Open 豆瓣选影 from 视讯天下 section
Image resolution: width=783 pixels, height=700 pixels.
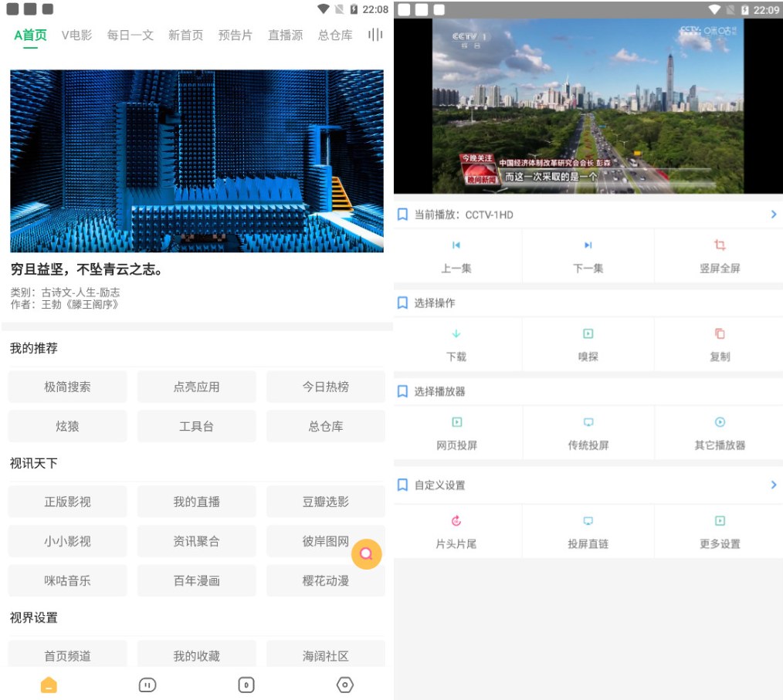pos(325,501)
